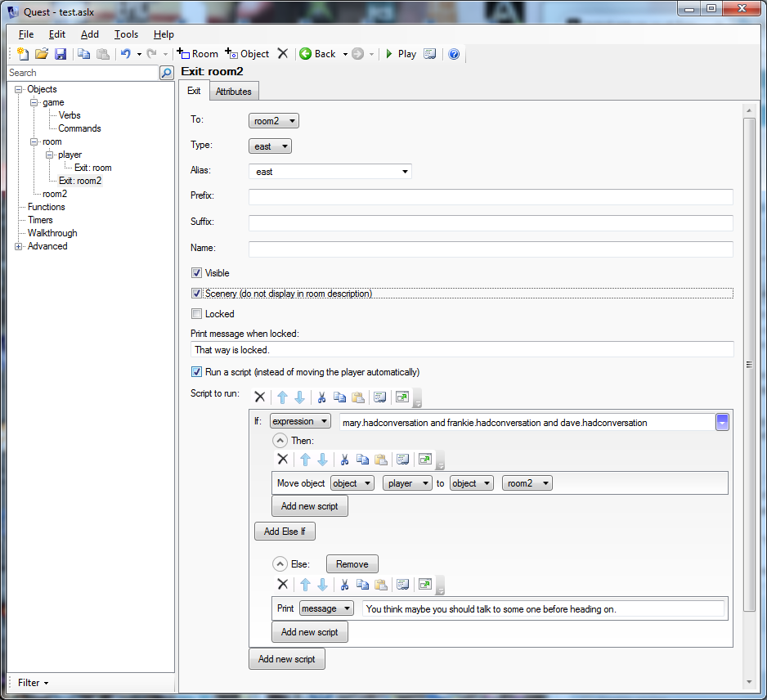Add a new Room from toolbar

pyautogui.click(x=198, y=54)
